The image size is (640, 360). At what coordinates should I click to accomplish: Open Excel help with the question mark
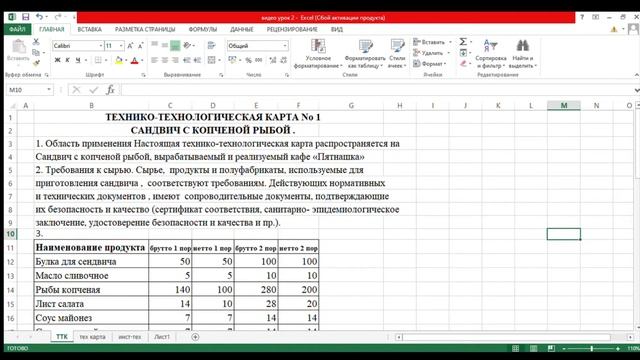(582, 17)
